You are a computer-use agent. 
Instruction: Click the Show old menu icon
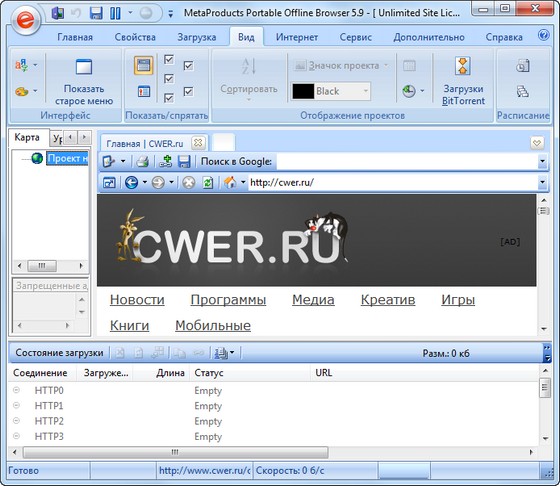pyautogui.click(x=84, y=67)
